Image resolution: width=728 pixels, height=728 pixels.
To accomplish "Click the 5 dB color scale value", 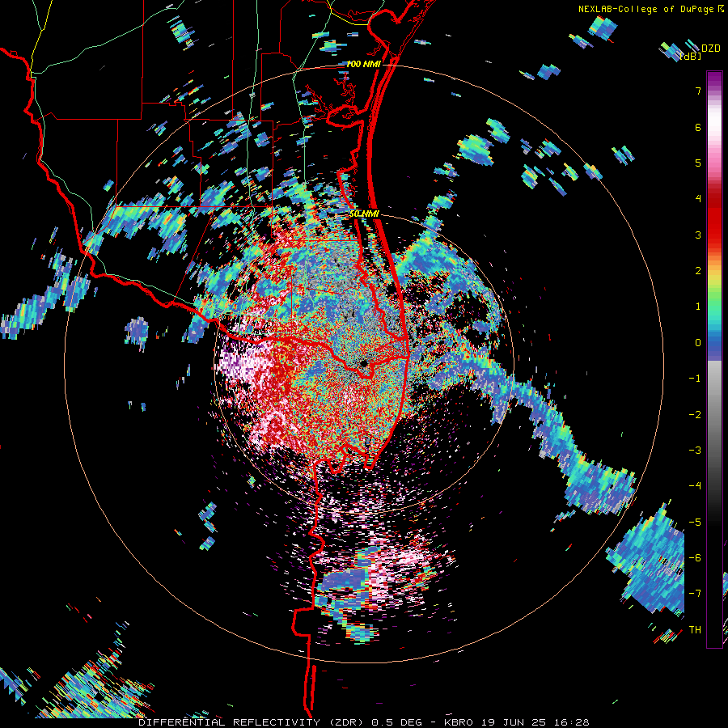I will click(698, 163).
